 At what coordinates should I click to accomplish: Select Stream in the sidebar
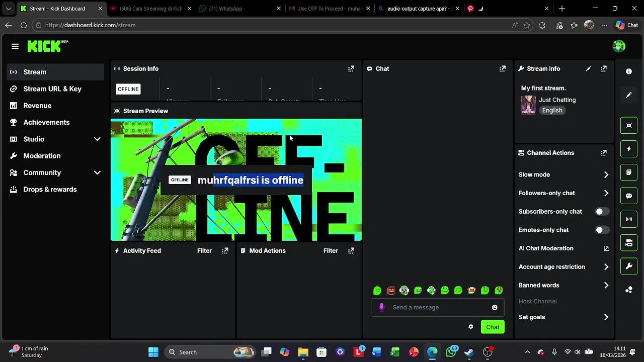pos(55,72)
